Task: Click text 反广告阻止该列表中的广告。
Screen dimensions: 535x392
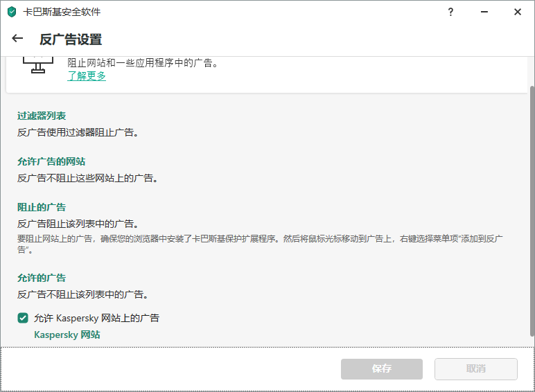Action: tap(78, 224)
